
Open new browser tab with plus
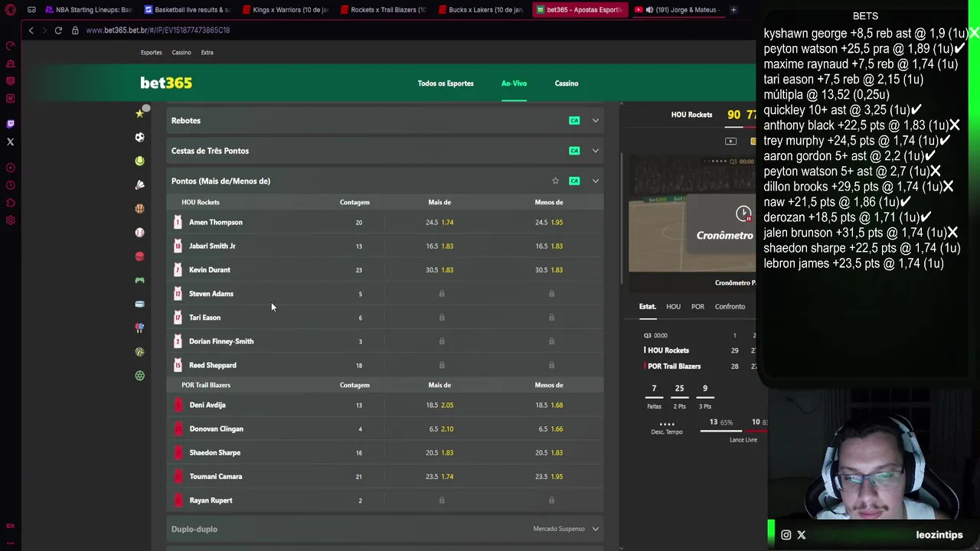(x=733, y=10)
